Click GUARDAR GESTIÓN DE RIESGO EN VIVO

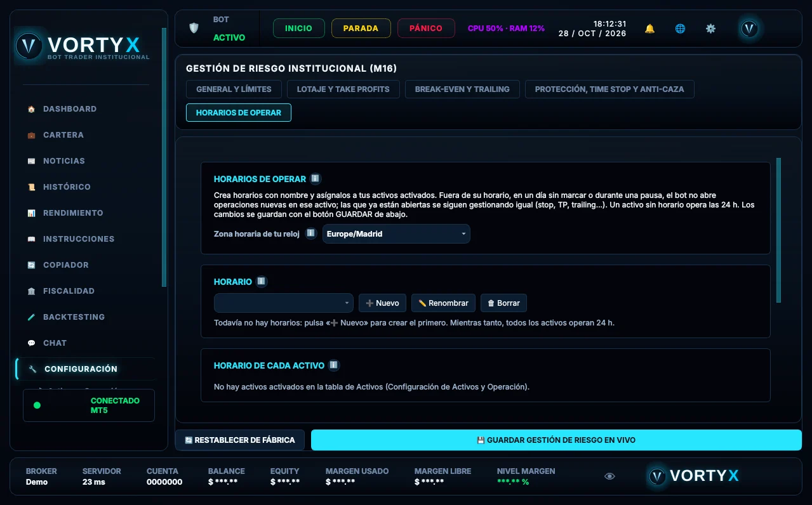point(556,440)
